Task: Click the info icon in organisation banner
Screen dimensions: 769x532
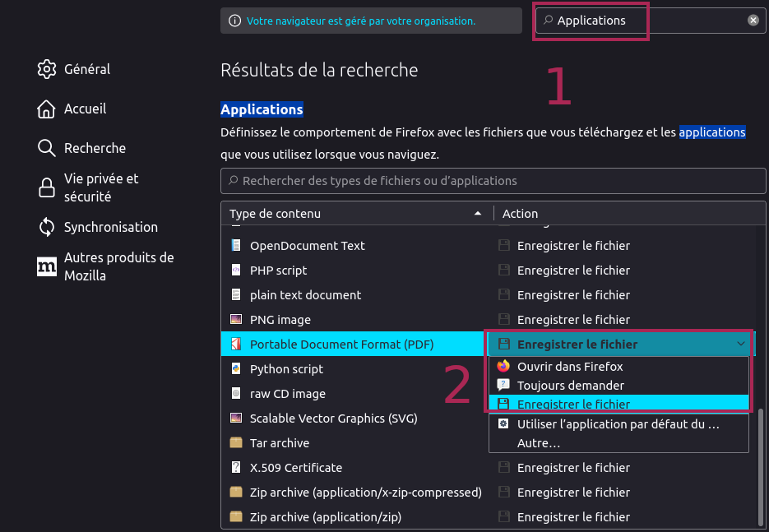Action: pos(235,21)
